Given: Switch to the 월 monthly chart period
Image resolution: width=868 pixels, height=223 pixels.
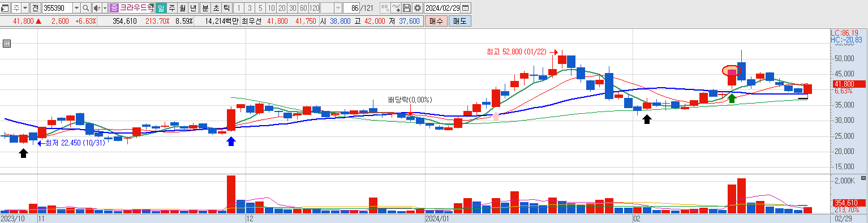Looking at the screenshot, I should tap(182, 8).
